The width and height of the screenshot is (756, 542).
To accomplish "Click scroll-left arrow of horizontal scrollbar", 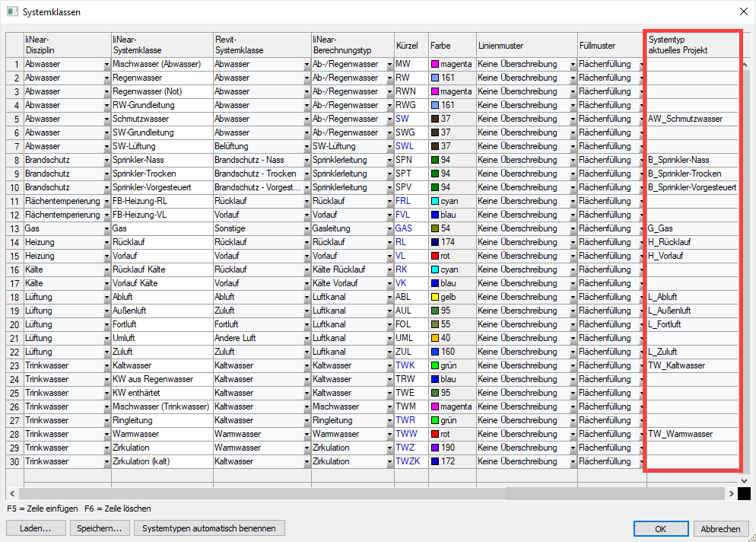I will [12, 494].
